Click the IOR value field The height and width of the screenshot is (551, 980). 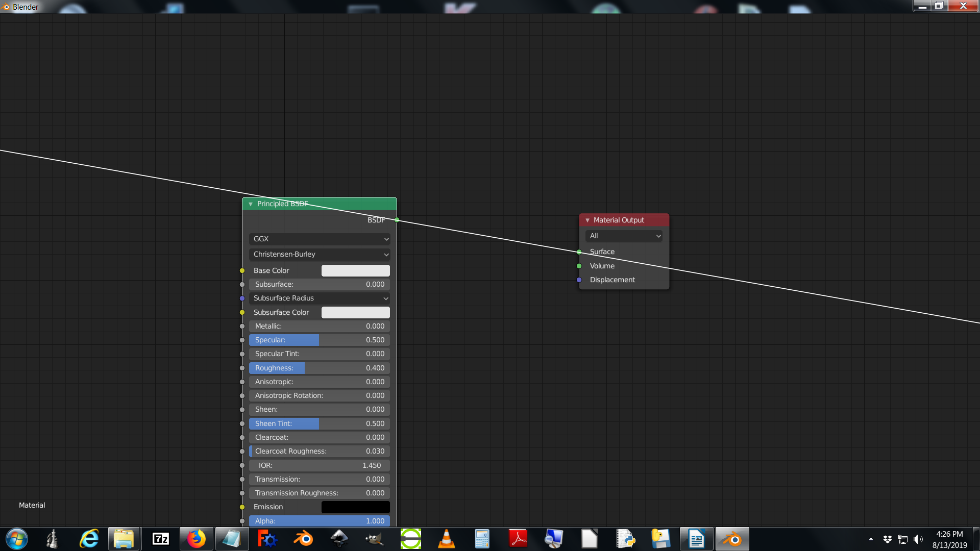pos(319,465)
